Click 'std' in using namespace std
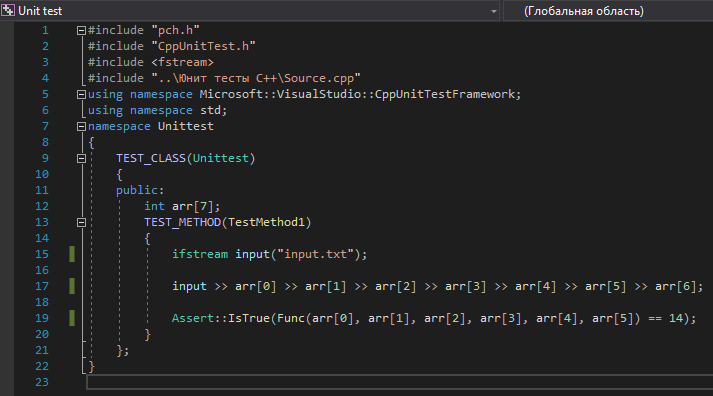Viewport: 713px width, 396px height. tap(211, 110)
